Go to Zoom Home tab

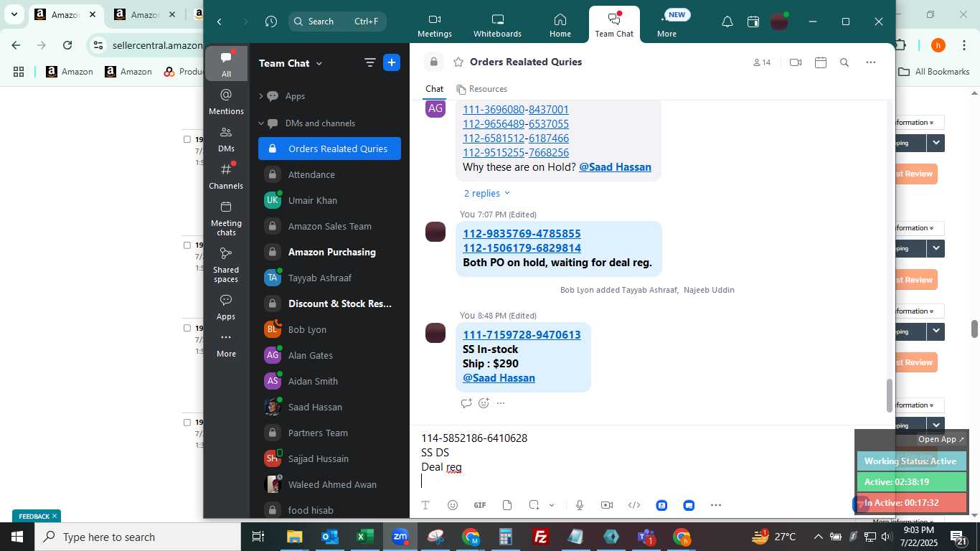[x=560, y=25]
